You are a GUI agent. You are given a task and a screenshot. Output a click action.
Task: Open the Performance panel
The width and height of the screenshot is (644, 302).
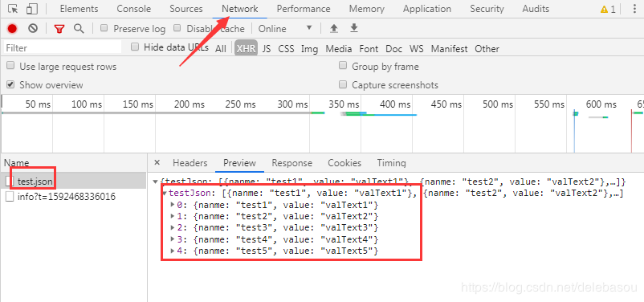[303, 9]
